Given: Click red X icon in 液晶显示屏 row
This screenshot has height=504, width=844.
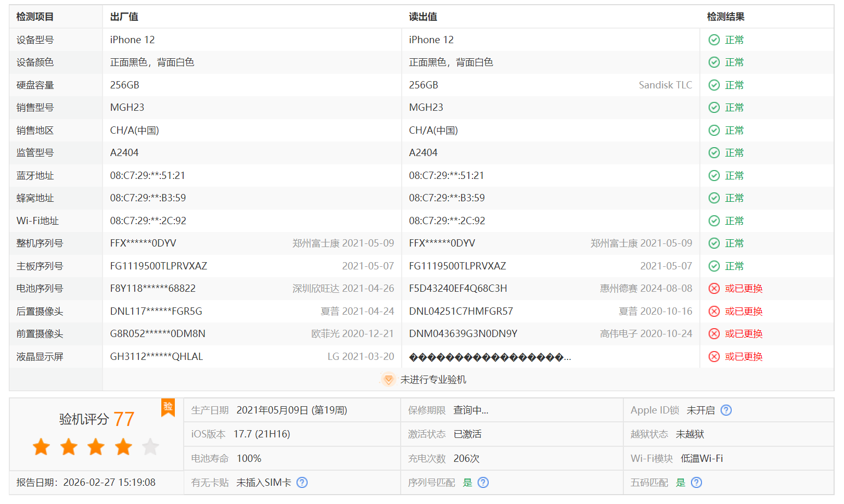Looking at the screenshot, I should coord(714,357).
